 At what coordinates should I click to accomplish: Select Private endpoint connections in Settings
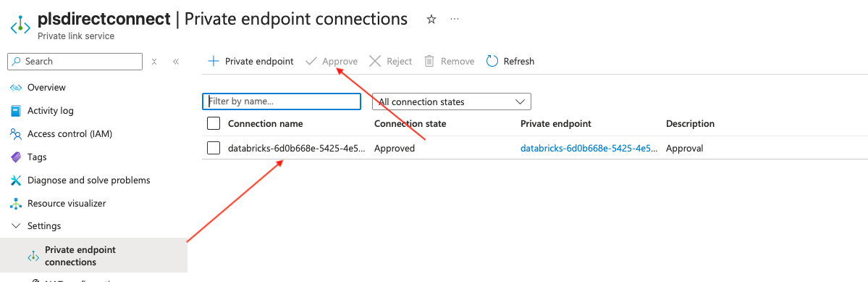click(x=93, y=256)
